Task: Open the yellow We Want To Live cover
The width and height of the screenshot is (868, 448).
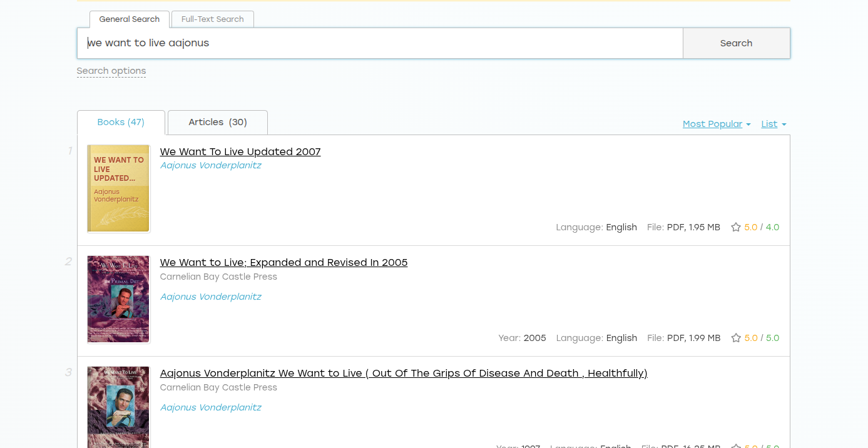Action: click(119, 188)
